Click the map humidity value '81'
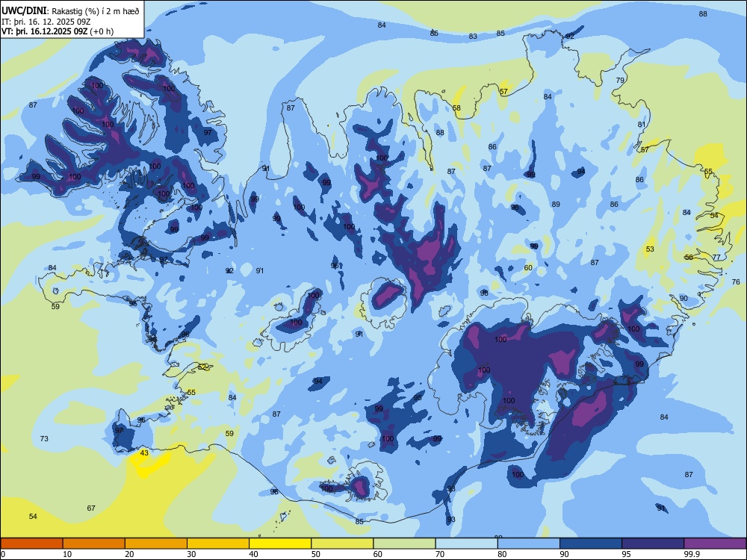This screenshot has width=747, height=560. click(642, 124)
